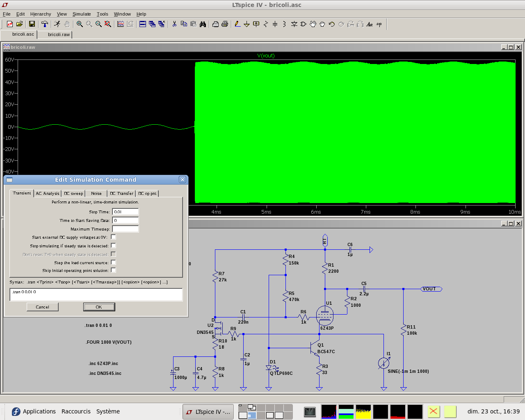The width and height of the screenshot is (525, 420).
Task: Switch to the AC Analysis tab
Action: point(48,194)
